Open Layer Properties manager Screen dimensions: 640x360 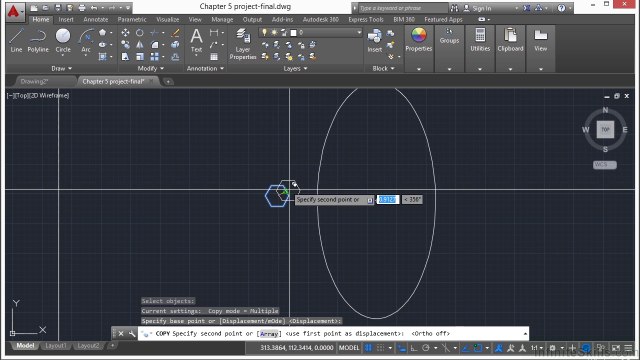point(243,44)
